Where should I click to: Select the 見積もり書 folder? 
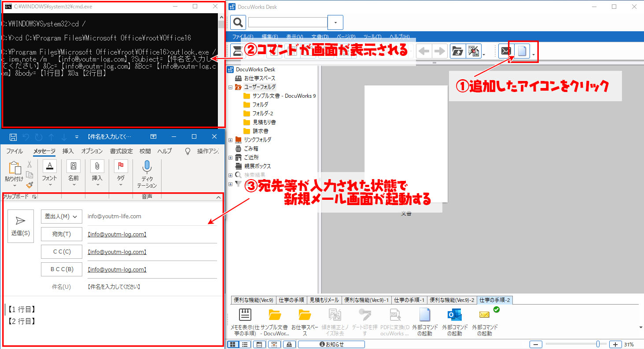264,122
